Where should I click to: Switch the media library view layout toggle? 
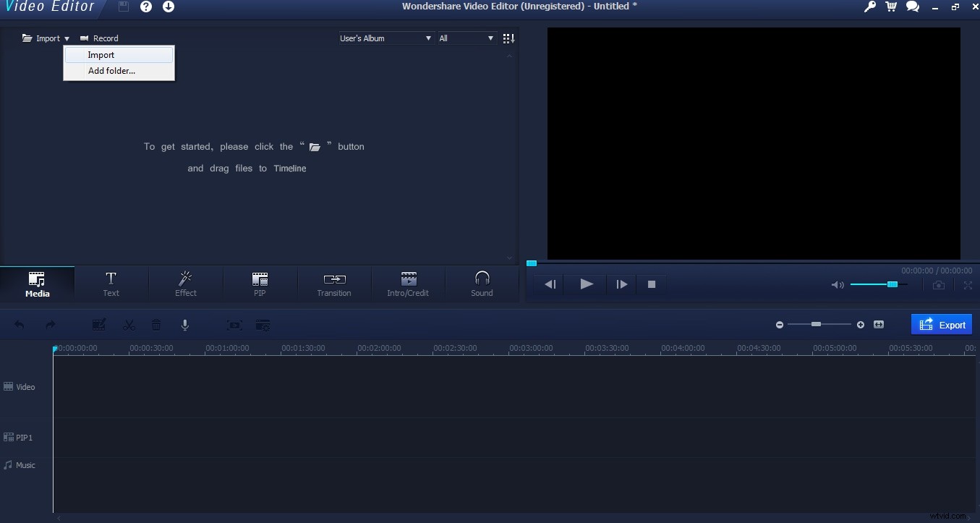[508, 38]
